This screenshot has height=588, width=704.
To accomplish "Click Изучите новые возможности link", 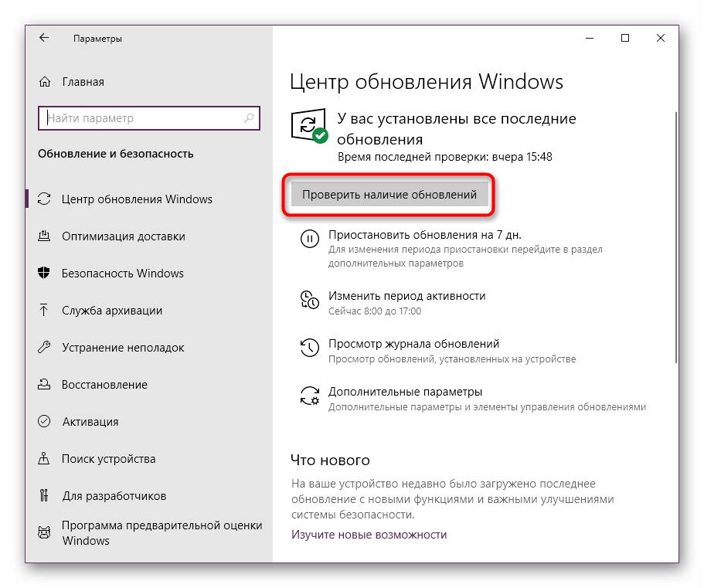I will tap(369, 534).
